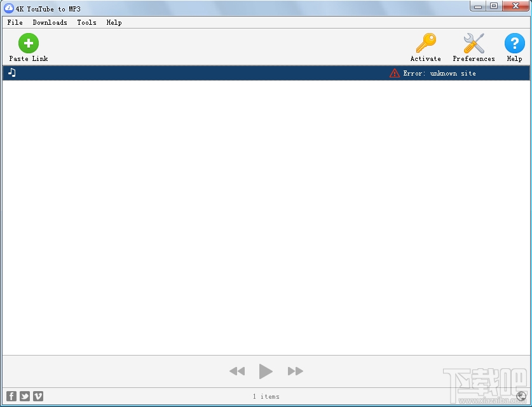
Task: Open the Tools menu
Action: point(87,22)
